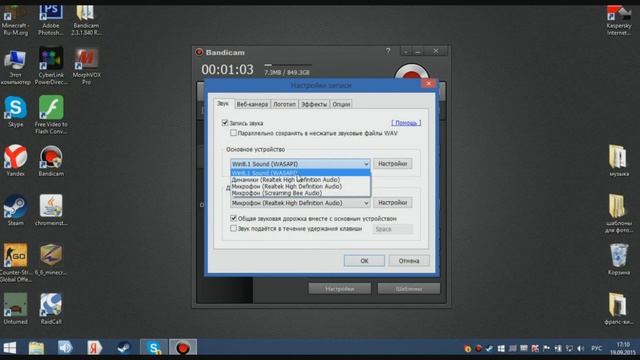Click the РУС language indicator
The height and width of the screenshot is (360, 640).
(x=596, y=348)
